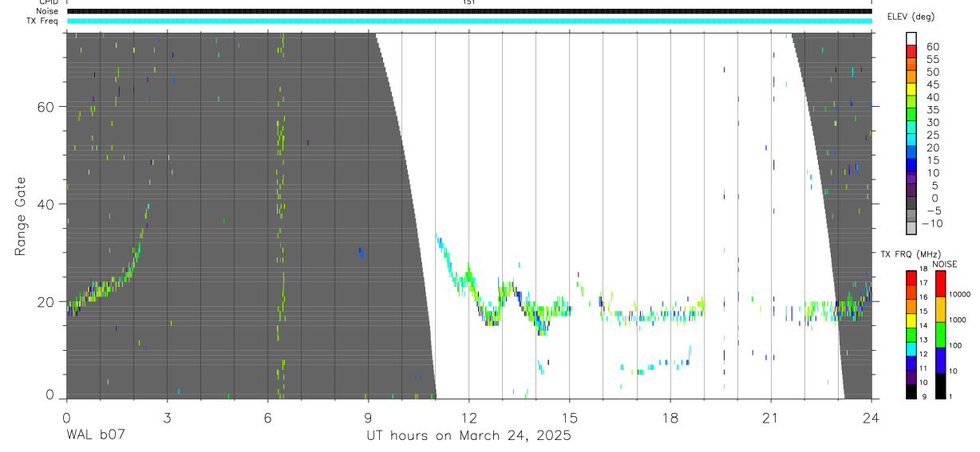Click the WAL b07 radar beam label
The width and height of the screenshot is (980, 452).
[x=95, y=436]
